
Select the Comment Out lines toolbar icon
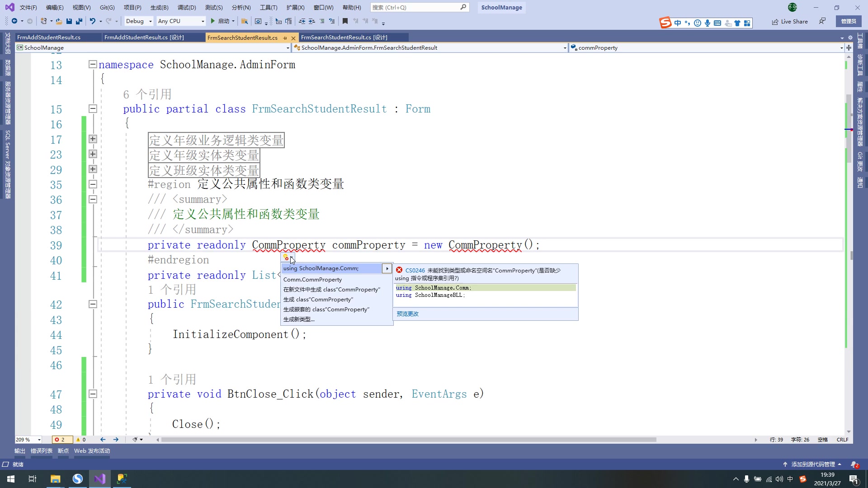pyautogui.click(x=322, y=21)
